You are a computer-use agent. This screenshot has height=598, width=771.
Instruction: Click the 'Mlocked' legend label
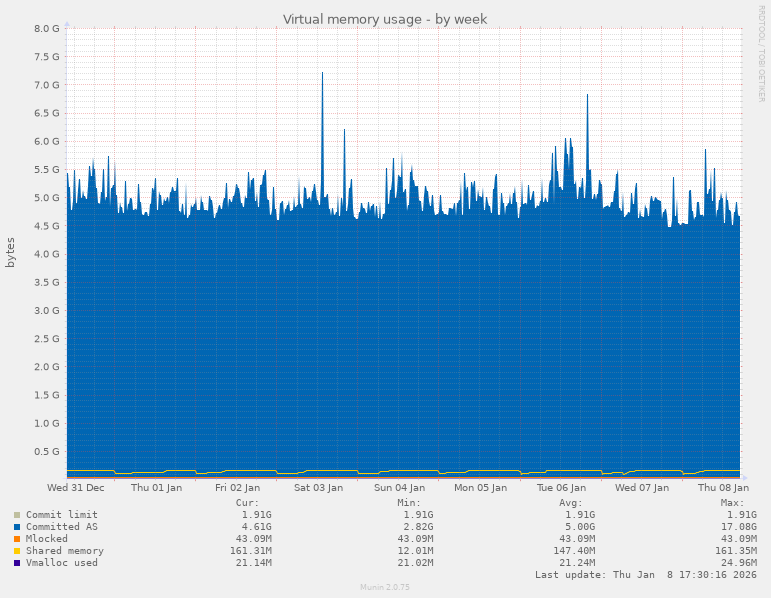click(x=47, y=538)
